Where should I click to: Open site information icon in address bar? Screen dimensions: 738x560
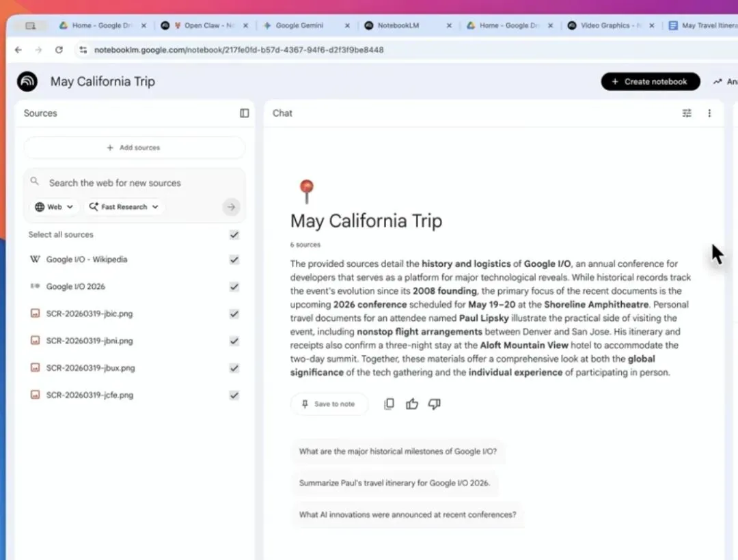point(83,50)
